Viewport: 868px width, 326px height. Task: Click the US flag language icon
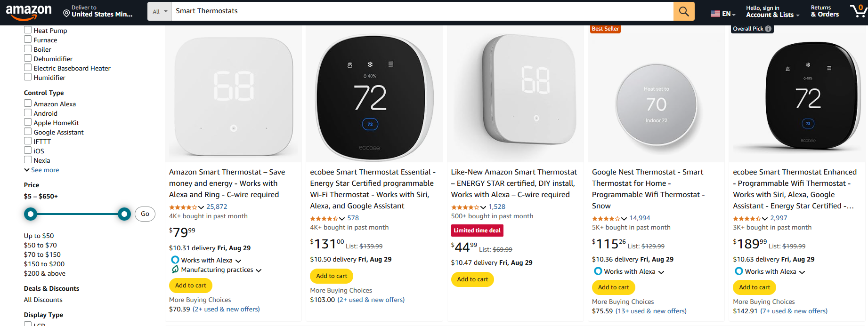tap(716, 13)
